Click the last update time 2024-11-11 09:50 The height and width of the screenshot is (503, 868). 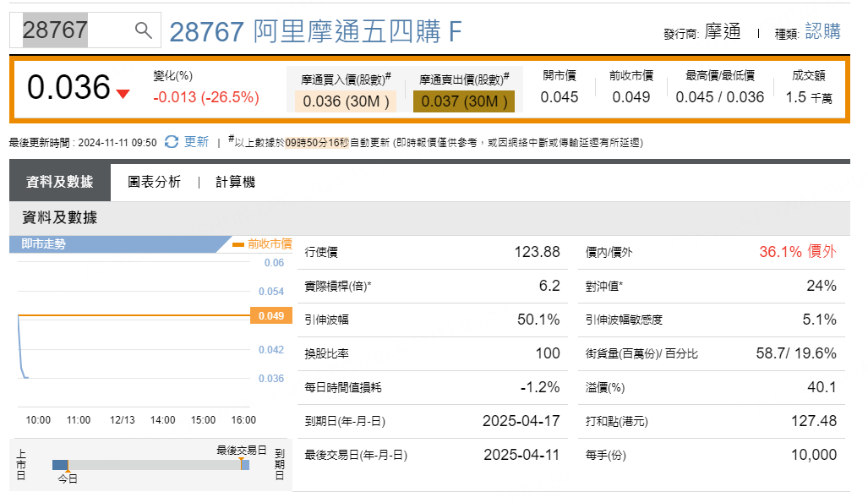[x=117, y=143]
